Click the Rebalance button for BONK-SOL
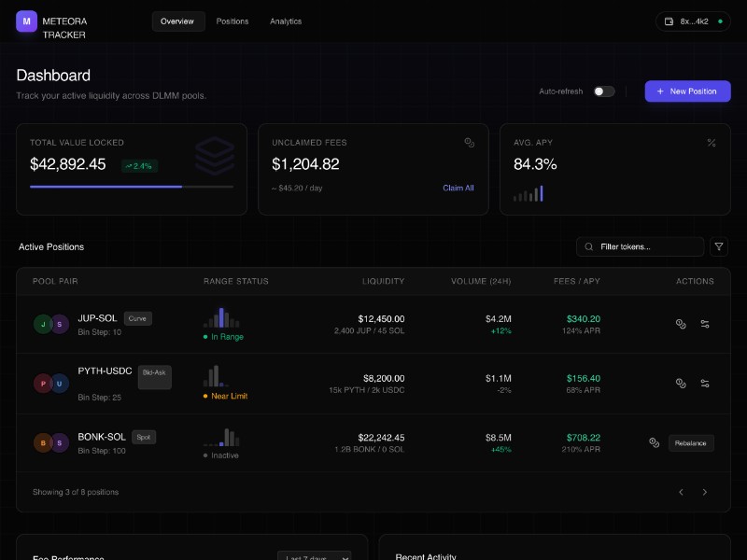 click(x=691, y=442)
